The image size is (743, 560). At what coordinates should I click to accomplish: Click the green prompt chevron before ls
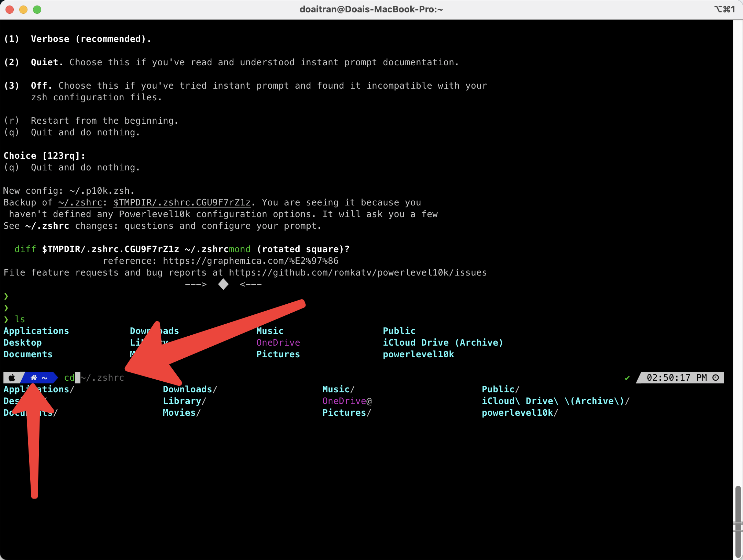(x=6, y=319)
